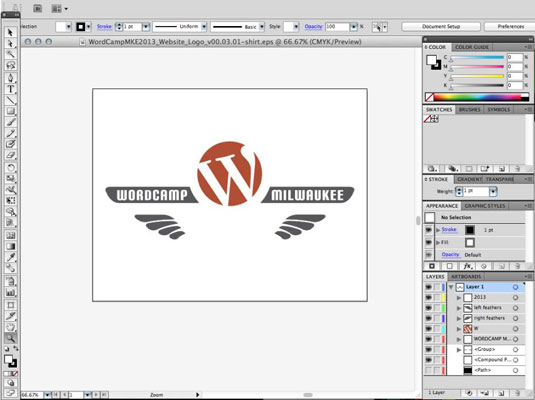This screenshot has height=400, width=535.
Task: Select the Pencil tool
Action: [10, 133]
